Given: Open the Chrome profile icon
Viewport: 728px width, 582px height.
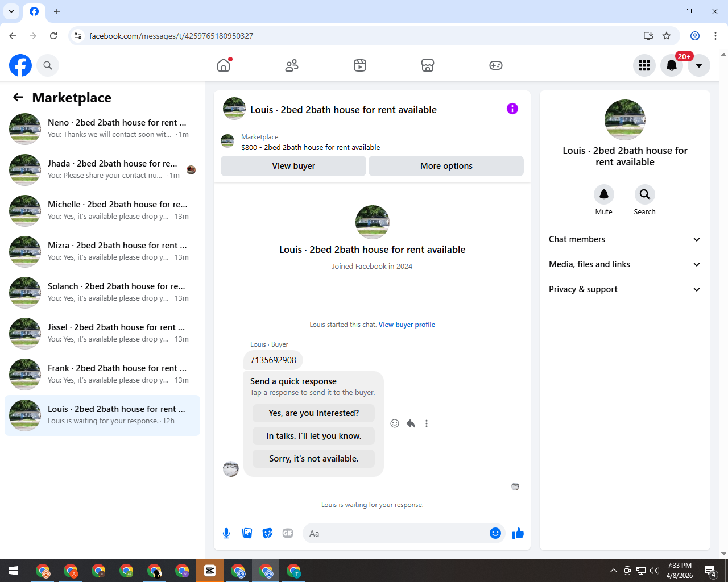Looking at the screenshot, I should click(695, 36).
